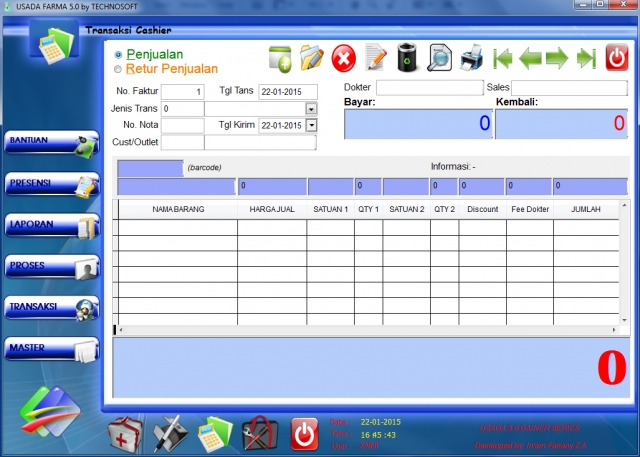Select the Retur Penjualan radio button

pos(119,70)
